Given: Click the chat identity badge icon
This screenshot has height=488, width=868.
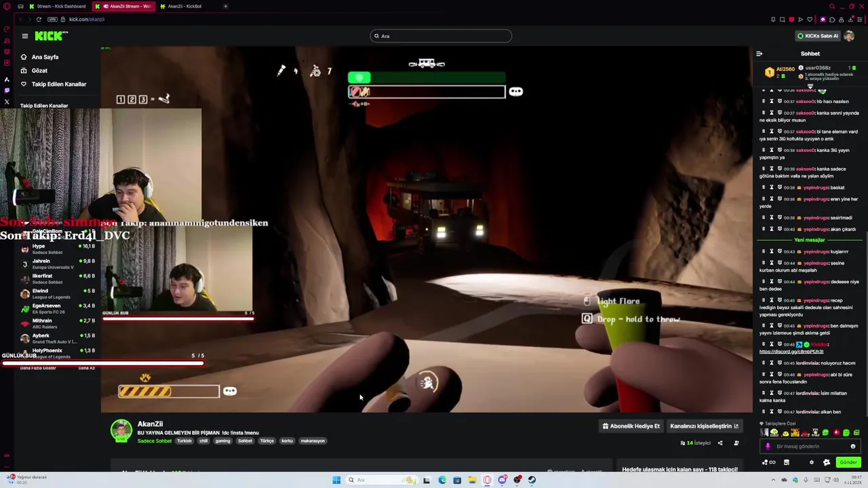Looking at the screenshot, I should (768, 447).
